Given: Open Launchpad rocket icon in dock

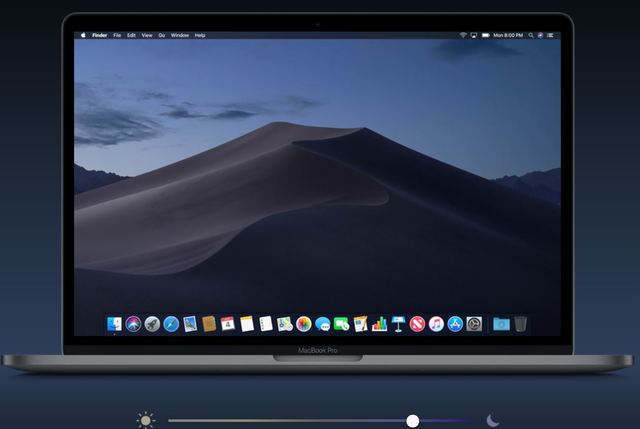Looking at the screenshot, I should (152, 324).
